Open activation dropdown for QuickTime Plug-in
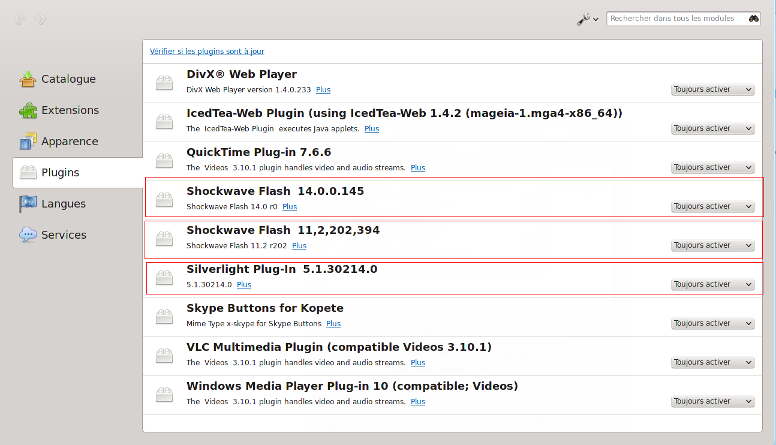Viewport: 776px width, 445px height. [x=713, y=168]
